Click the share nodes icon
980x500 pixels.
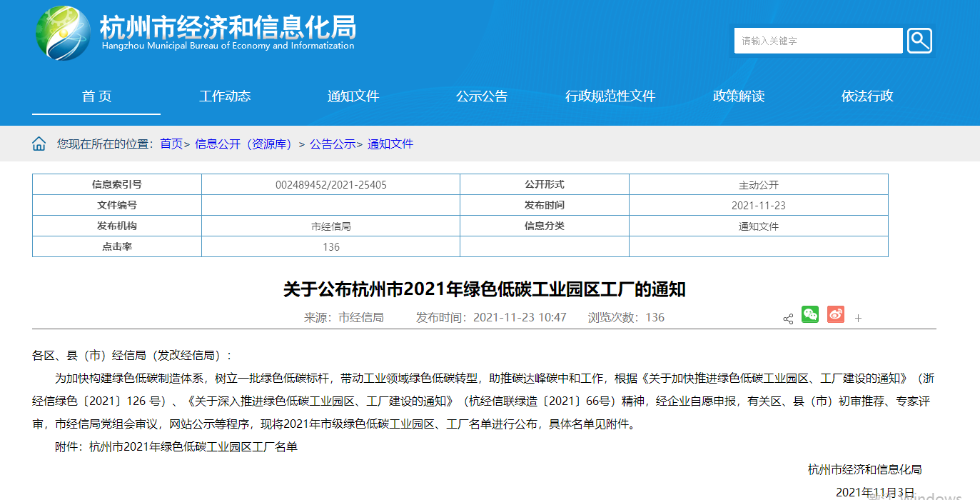[788, 319]
